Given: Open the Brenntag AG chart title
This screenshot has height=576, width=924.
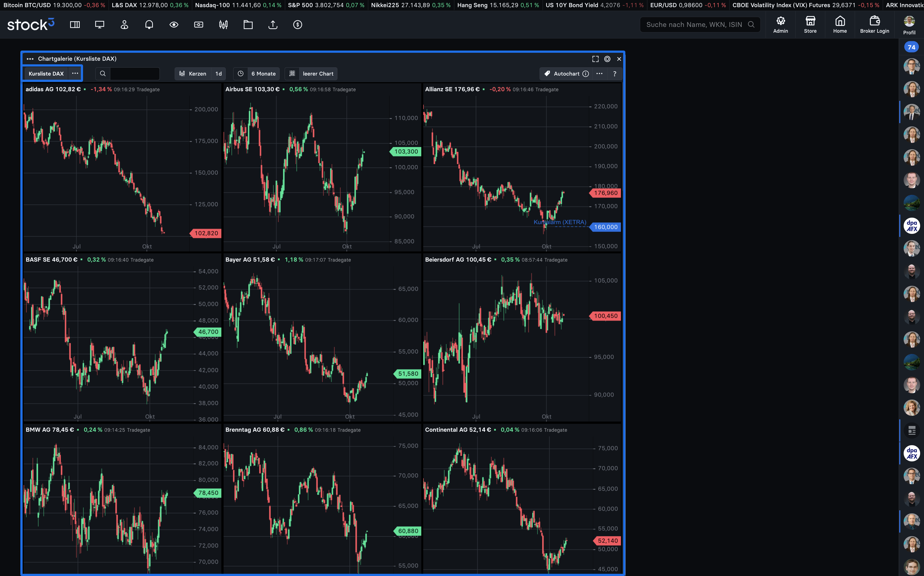Looking at the screenshot, I should [255, 430].
